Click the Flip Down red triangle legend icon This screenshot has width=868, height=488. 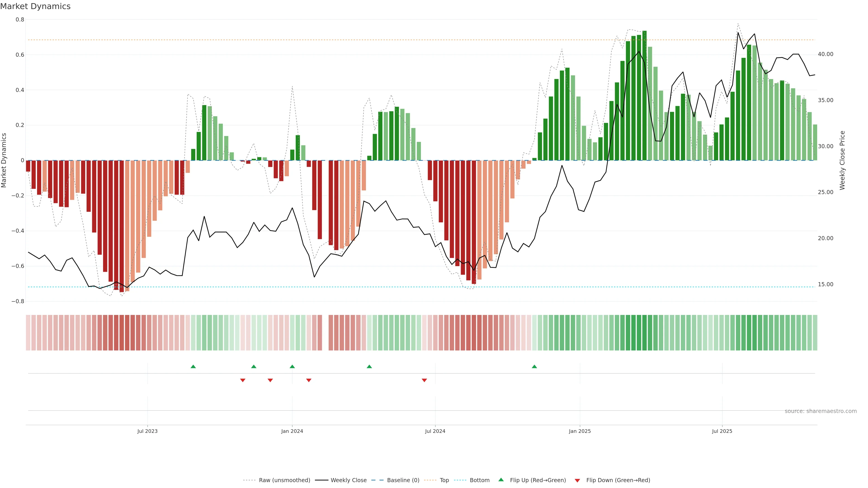(577, 480)
